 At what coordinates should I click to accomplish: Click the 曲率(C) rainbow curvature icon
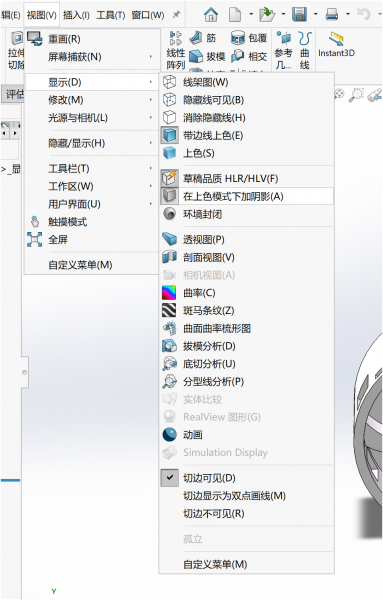169,293
